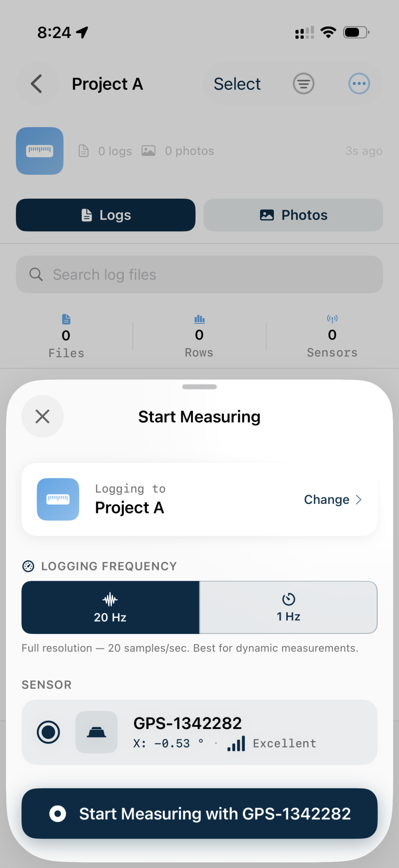This screenshot has width=399, height=868.
Task: Close the Start Measuring sheet with X
Action: tap(43, 416)
